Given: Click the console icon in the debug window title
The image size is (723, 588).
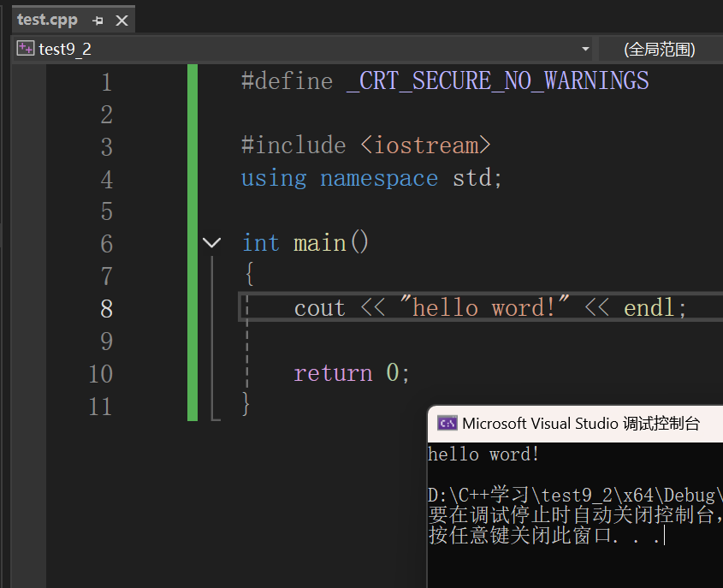Looking at the screenshot, I should pos(447,423).
